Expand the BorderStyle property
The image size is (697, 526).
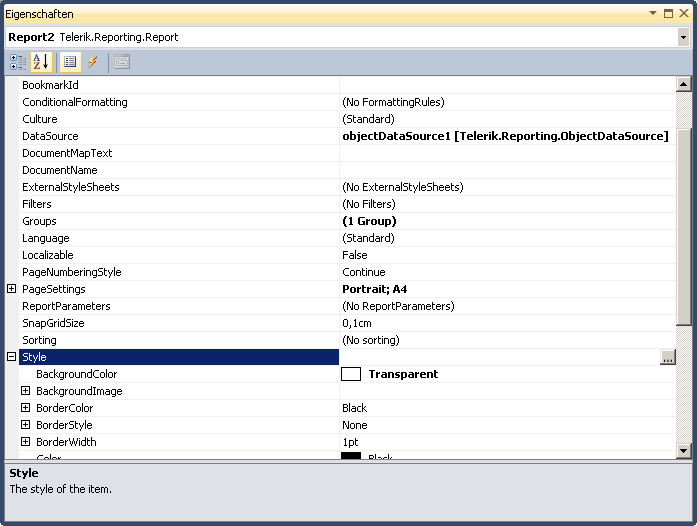pos(26,425)
